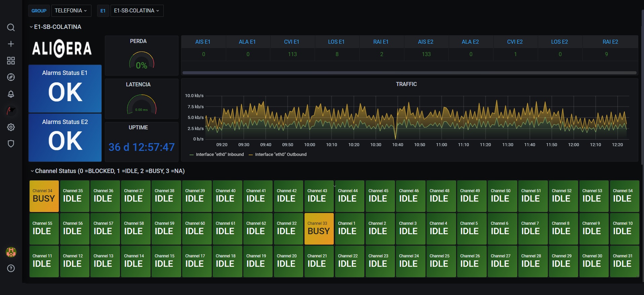Click the Help question mark icon

[x=11, y=268]
